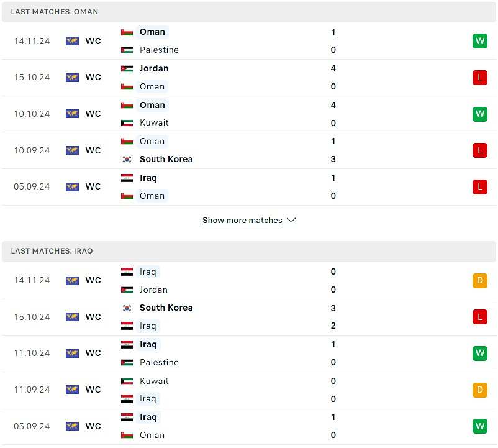Click the green W badge for Oman vs Palestine
This screenshot has width=498, height=448.
pos(479,41)
